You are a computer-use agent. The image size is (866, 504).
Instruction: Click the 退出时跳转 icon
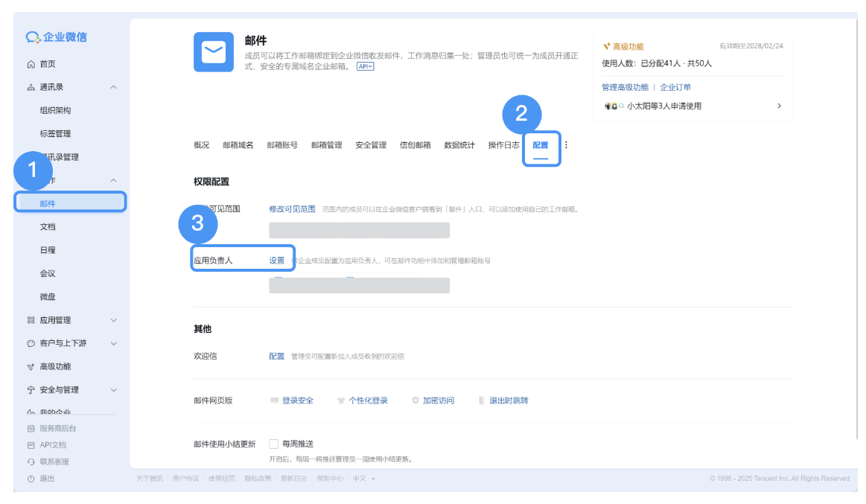coord(481,400)
